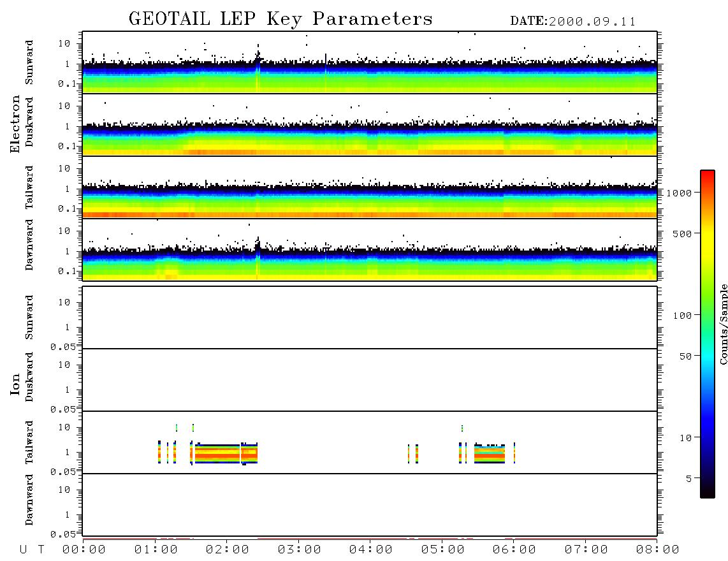This screenshot has width=728, height=561.
Task: Click the 04:00 time tick label
Action: coord(371,550)
